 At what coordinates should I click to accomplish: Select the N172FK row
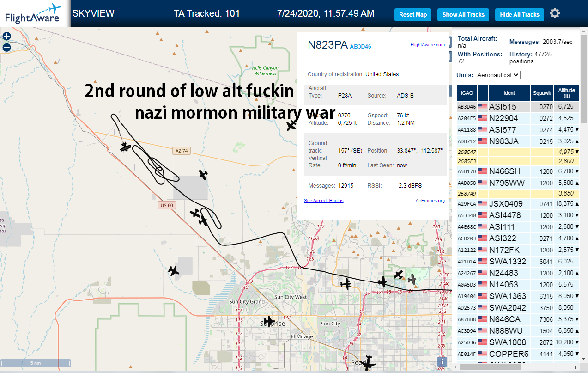[518, 250]
